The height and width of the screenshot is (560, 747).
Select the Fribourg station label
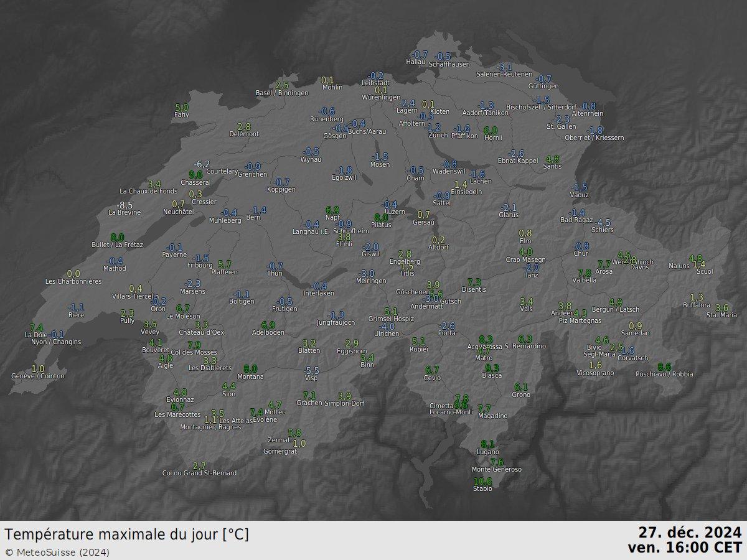(200, 265)
